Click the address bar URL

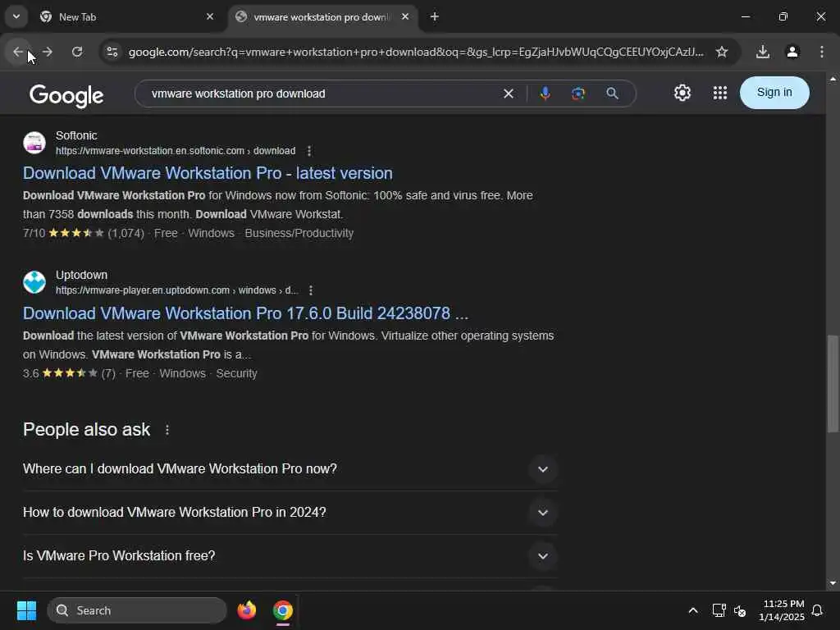click(416, 52)
